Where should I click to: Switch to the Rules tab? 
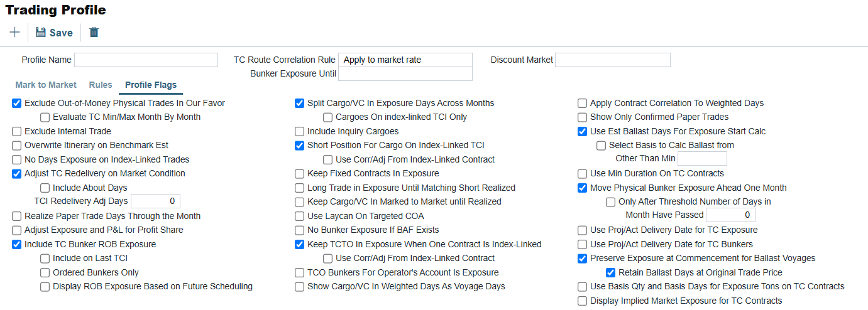(x=101, y=85)
